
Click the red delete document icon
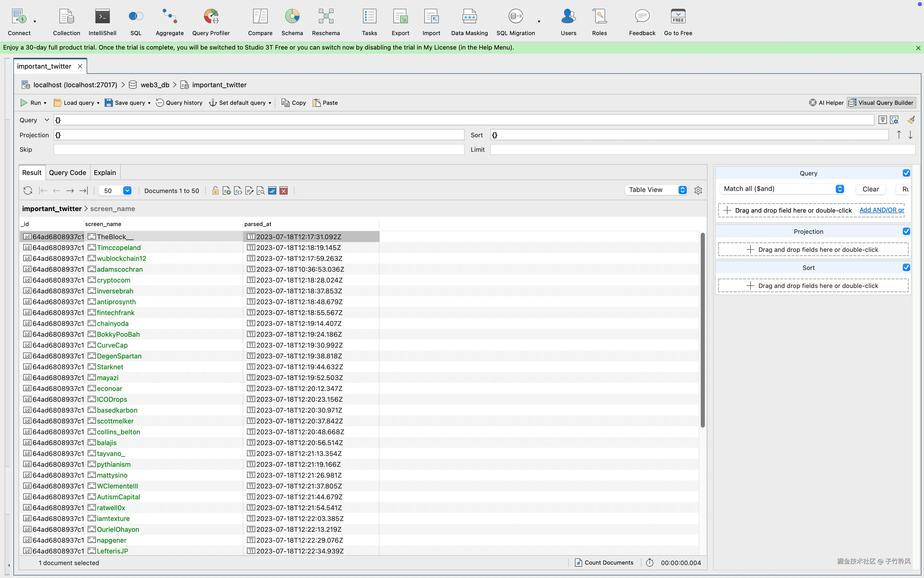coord(283,190)
